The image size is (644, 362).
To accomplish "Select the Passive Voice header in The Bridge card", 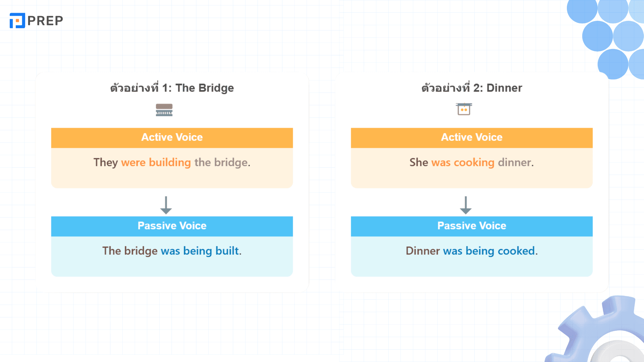I will coord(172,226).
